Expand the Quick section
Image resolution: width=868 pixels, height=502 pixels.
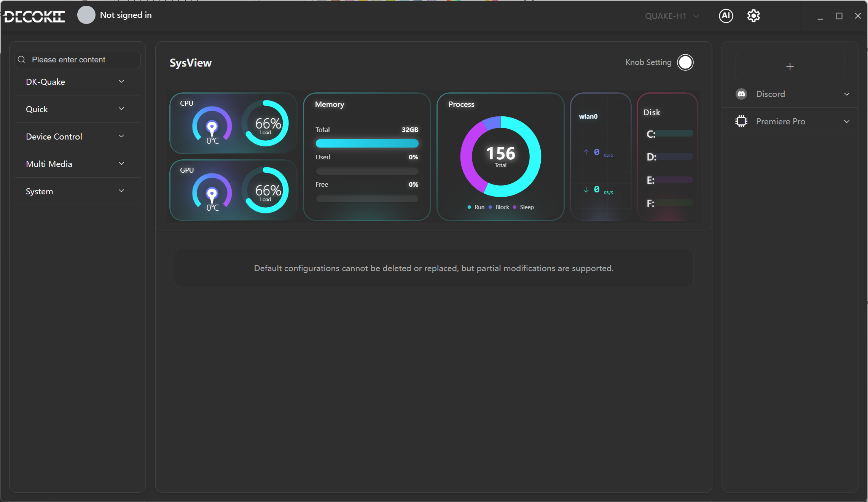tap(78, 109)
